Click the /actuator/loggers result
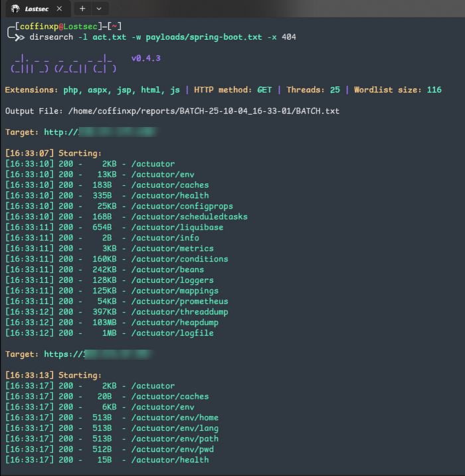This screenshot has height=476, width=465. (110, 281)
